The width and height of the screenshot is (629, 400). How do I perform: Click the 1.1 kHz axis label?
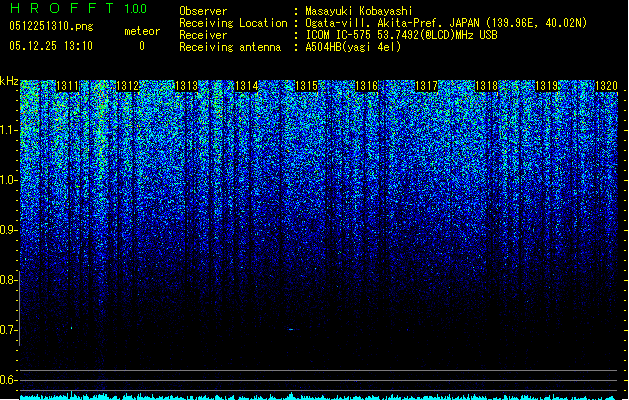pos(8,130)
